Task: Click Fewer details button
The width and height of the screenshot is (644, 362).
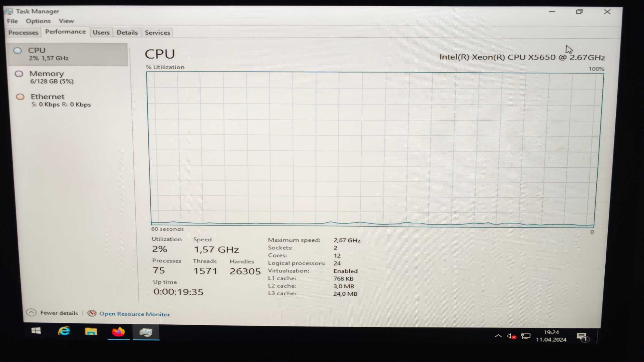Action: point(53,314)
